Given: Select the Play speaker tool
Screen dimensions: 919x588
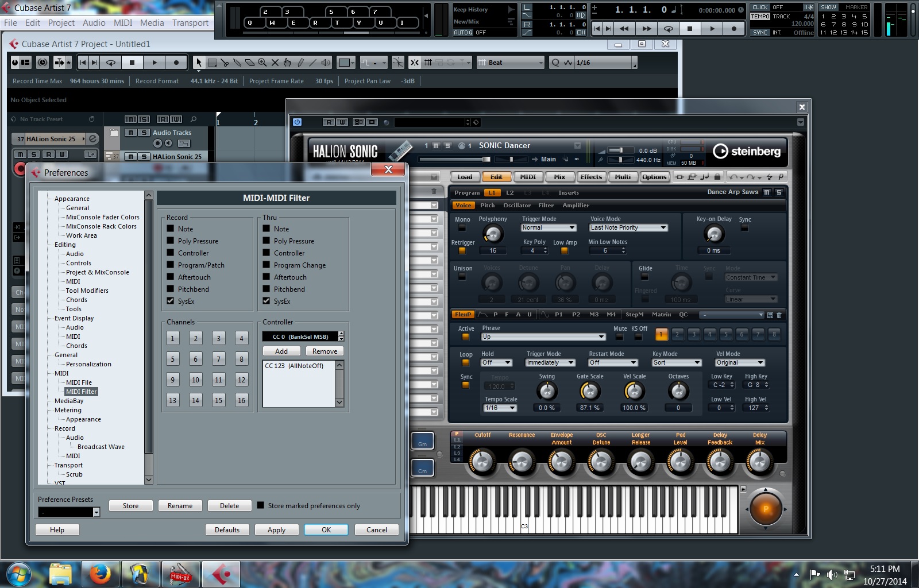Looking at the screenshot, I should click(326, 63).
